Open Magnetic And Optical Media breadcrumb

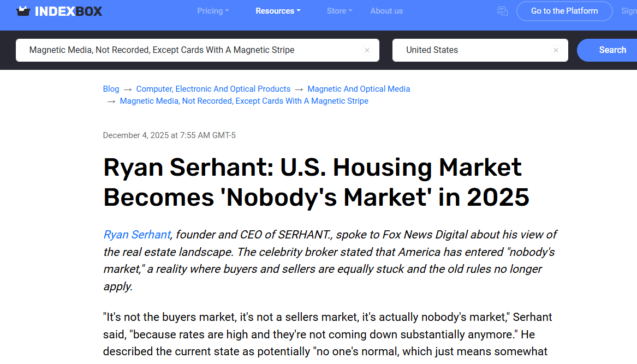359,89
